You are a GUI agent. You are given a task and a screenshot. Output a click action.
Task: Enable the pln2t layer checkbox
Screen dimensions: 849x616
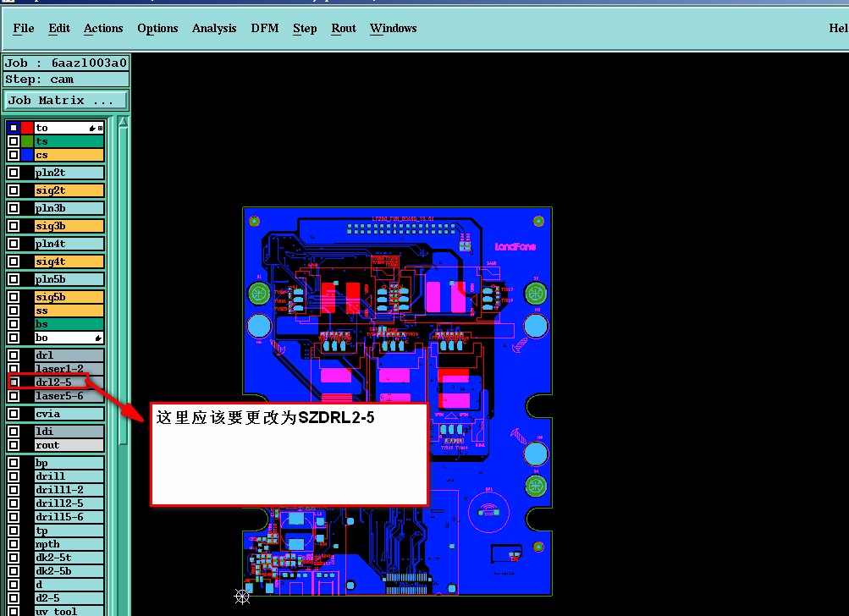tap(14, 173)
